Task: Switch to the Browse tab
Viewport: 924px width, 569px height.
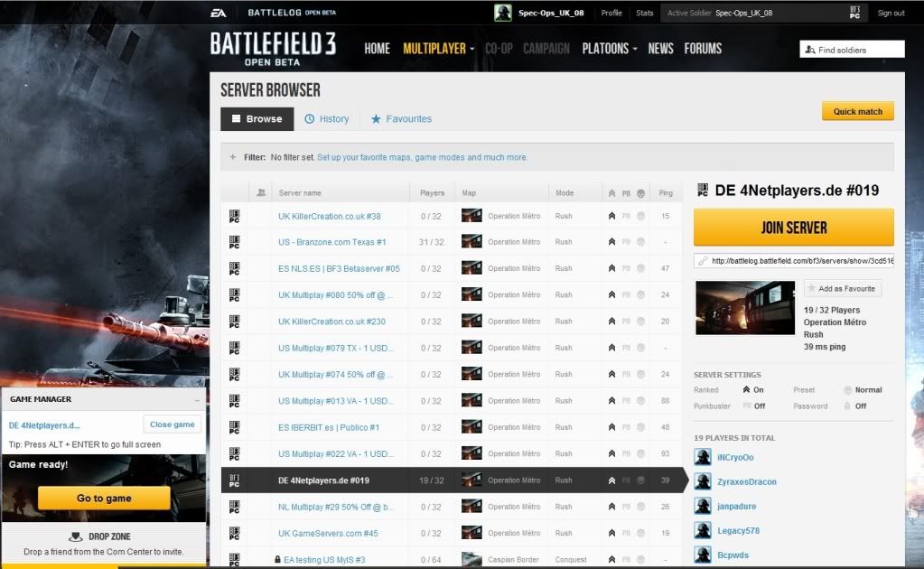Action: coord(257,119)
